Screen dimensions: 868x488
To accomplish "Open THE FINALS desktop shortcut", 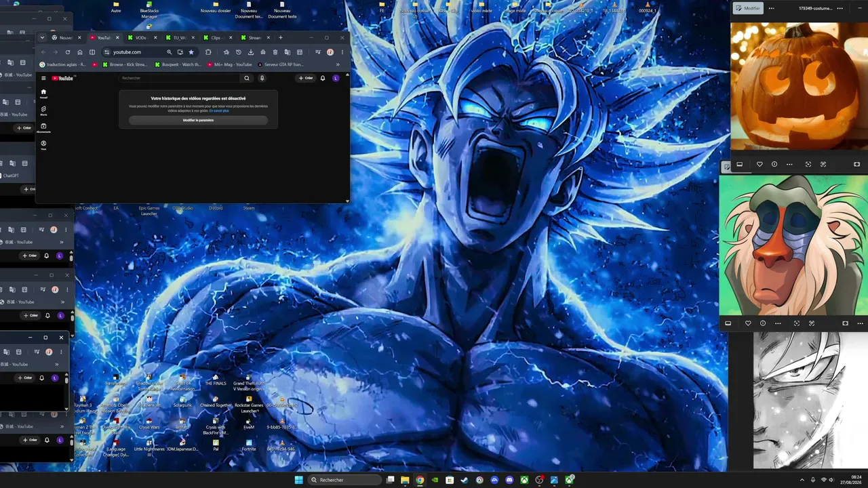I will click(x=216, y=380).
